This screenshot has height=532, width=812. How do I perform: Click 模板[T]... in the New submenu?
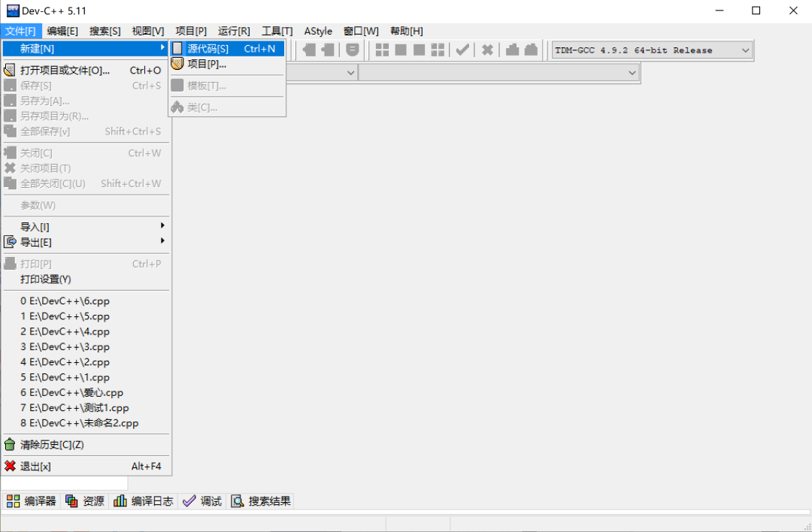[x=227, y=86]
